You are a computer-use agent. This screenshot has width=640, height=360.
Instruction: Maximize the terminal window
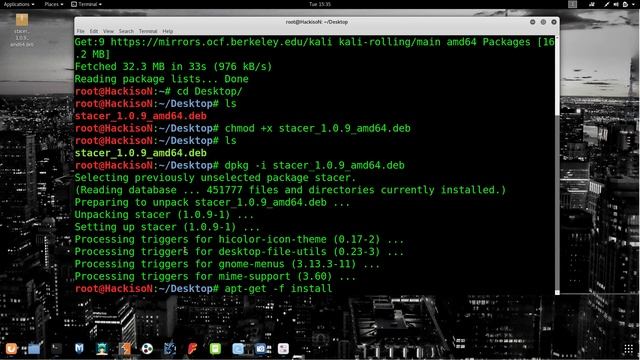(x=543, y=22)
